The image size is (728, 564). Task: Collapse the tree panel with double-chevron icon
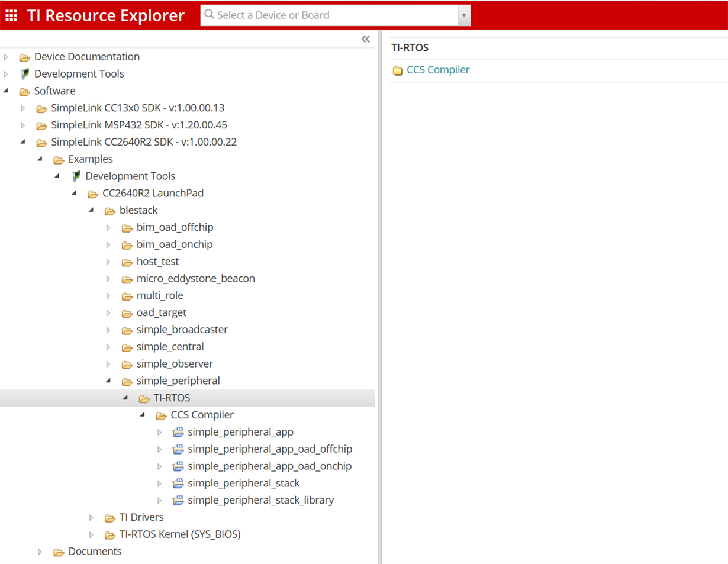pos(366,39)
